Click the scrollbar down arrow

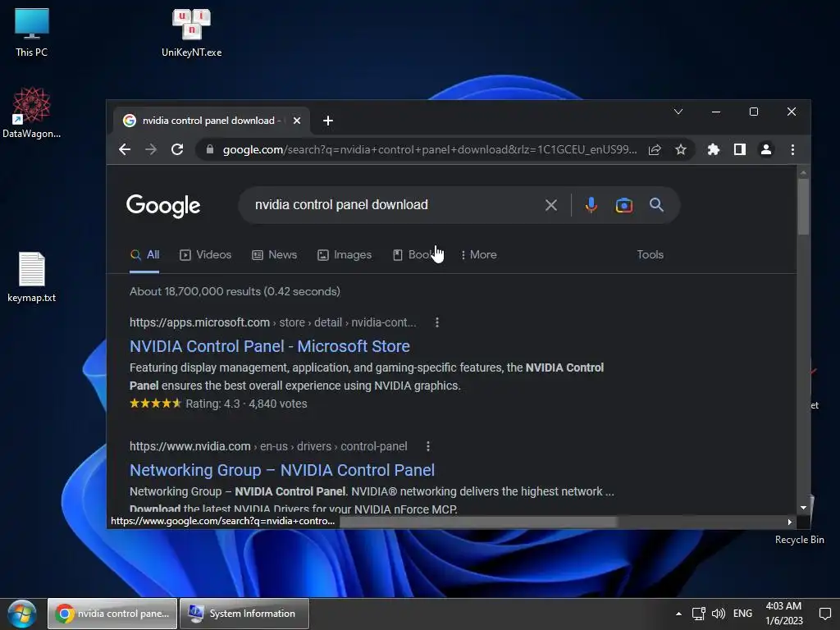(x=803, y=507)
